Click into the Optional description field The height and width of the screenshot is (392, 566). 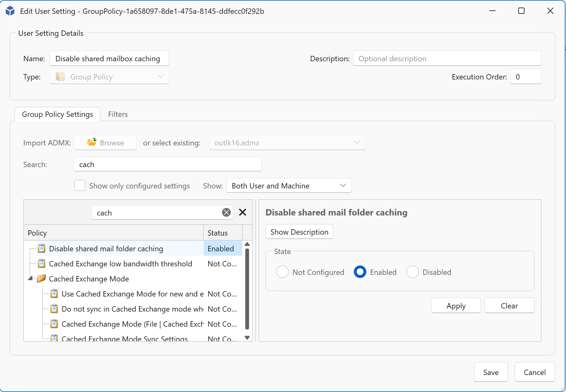click(447, 59)
